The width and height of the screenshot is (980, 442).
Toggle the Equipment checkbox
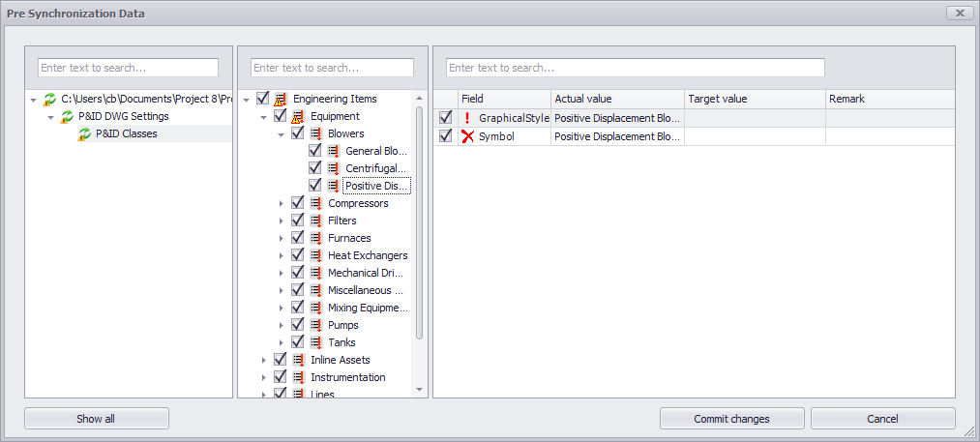pos(280,116)
